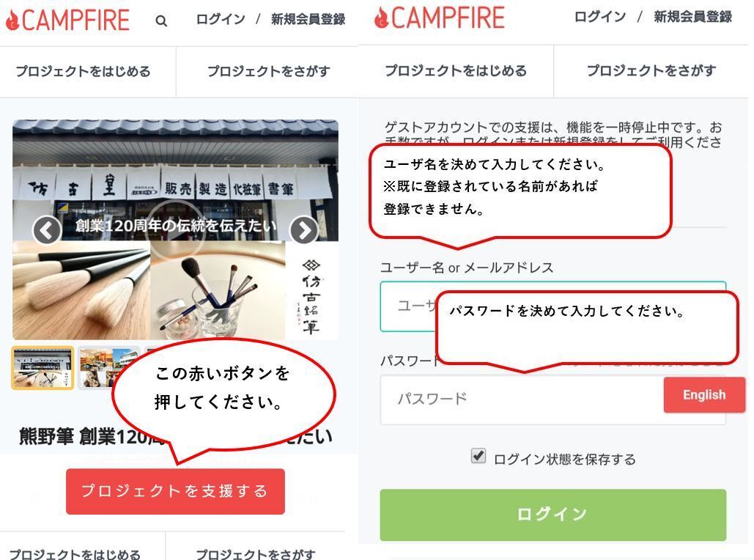Select first storefront thumbnail
Image resolution: width=754 pixels, height=560 pixels.
[42, 367]
